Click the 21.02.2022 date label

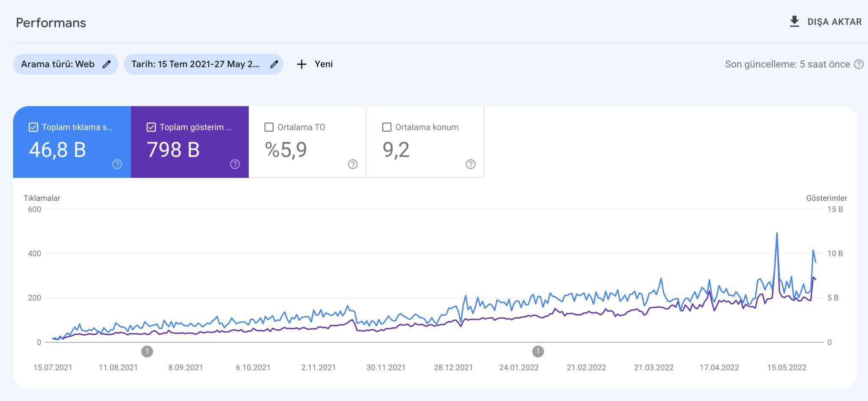[586, 367]
